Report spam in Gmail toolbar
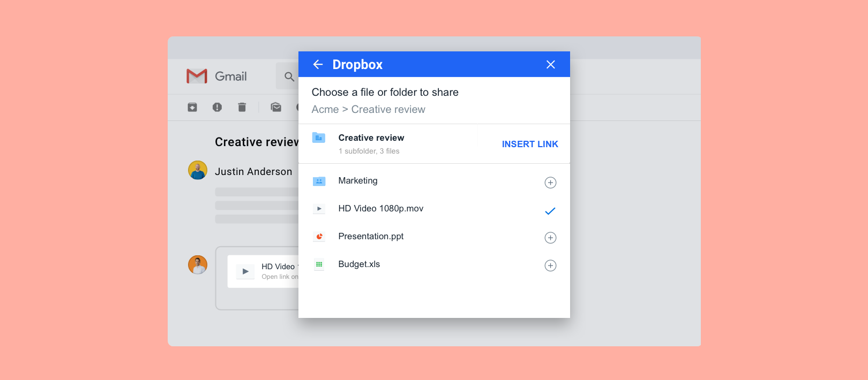Image resolution: width=868 pixels, height=380 pixels. 217,107
